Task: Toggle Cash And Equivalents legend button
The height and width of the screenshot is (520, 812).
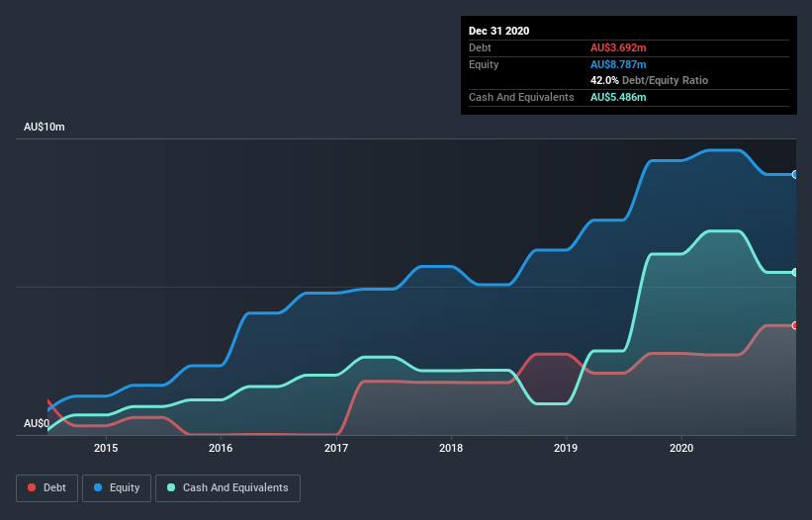Action: click(x=227, y=488)
